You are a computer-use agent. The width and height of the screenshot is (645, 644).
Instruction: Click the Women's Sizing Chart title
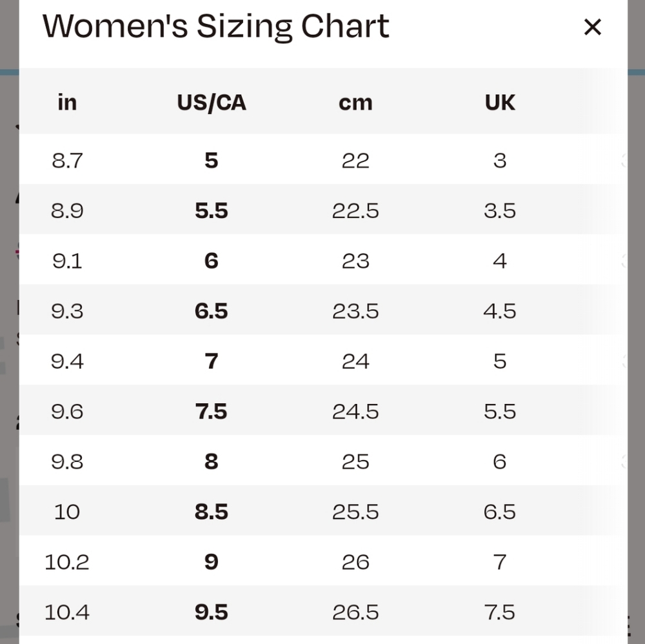pyautogui.click(x=215, y=26)
